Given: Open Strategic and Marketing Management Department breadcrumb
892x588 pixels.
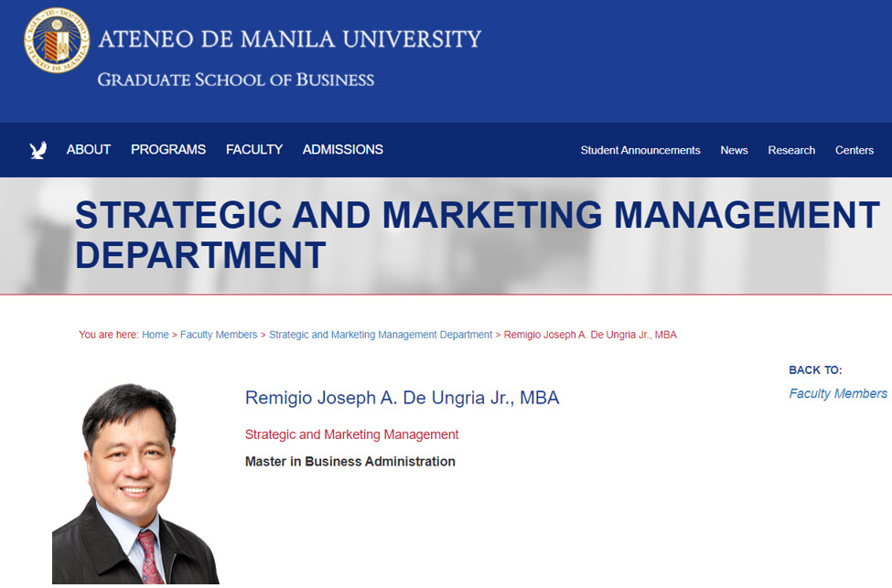Looking at the screenshot, I should pos(381,335).
